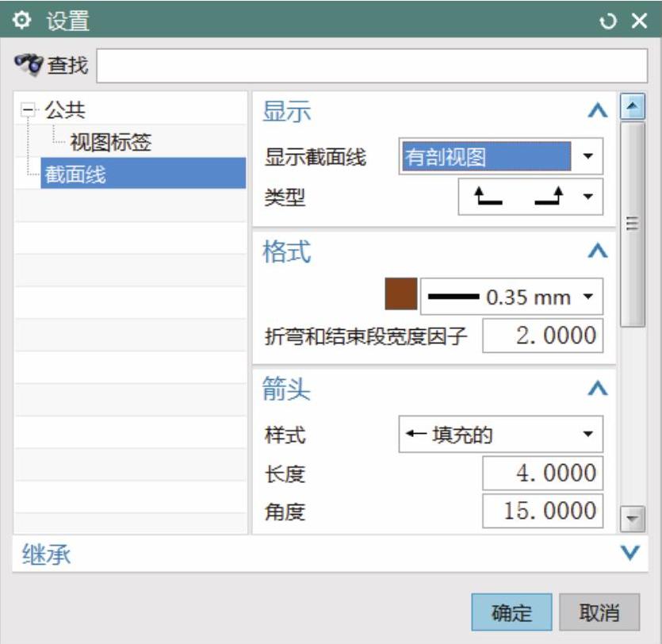
Task: Click the vertical scrollbar thumb
Action: point(632,224)
